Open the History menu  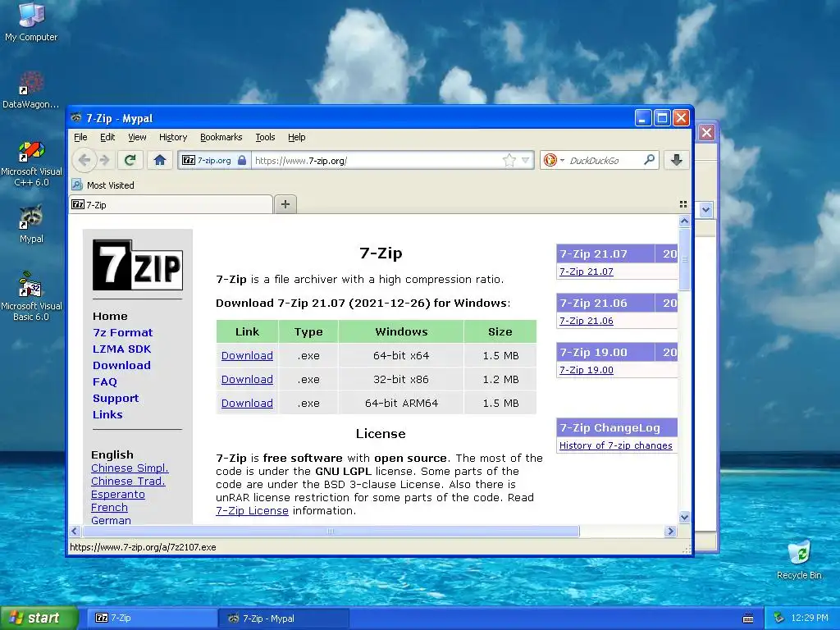click(x=173, y=137)
